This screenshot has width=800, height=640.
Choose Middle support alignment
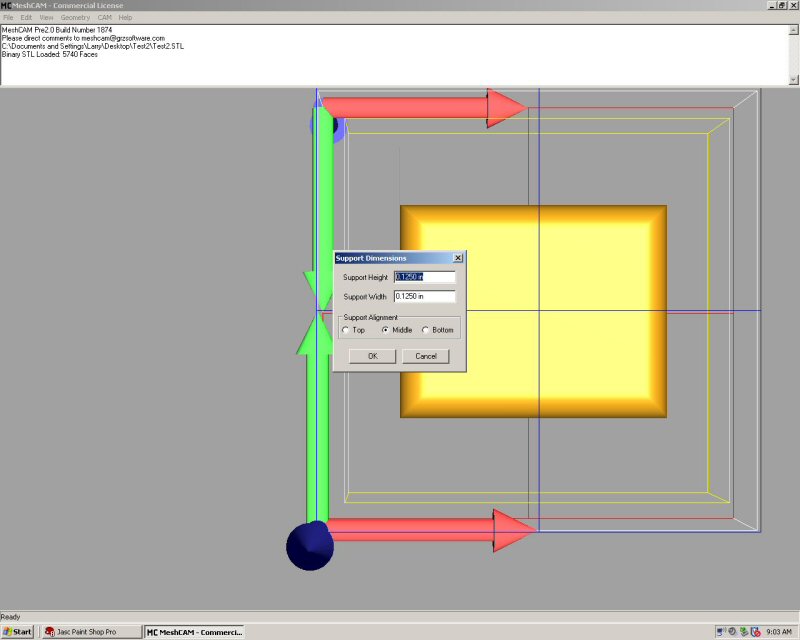click(385, 330)
